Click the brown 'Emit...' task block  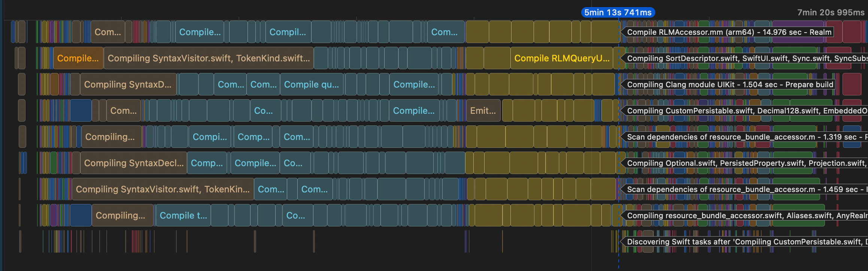tap(483, 110)
